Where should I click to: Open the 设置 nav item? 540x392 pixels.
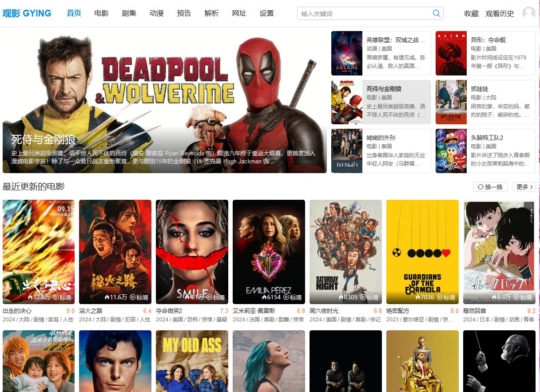click(x=267, y=13)
